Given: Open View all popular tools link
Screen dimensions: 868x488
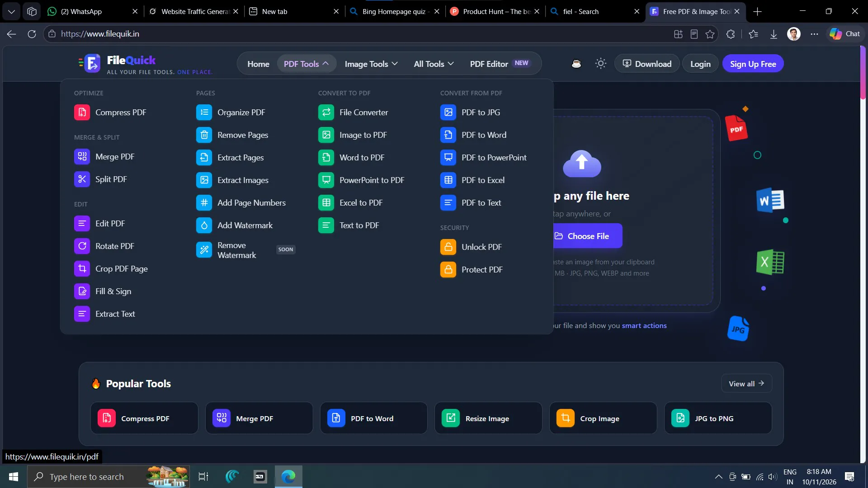Looking at the screenshot, I should (x=746, y=383).
